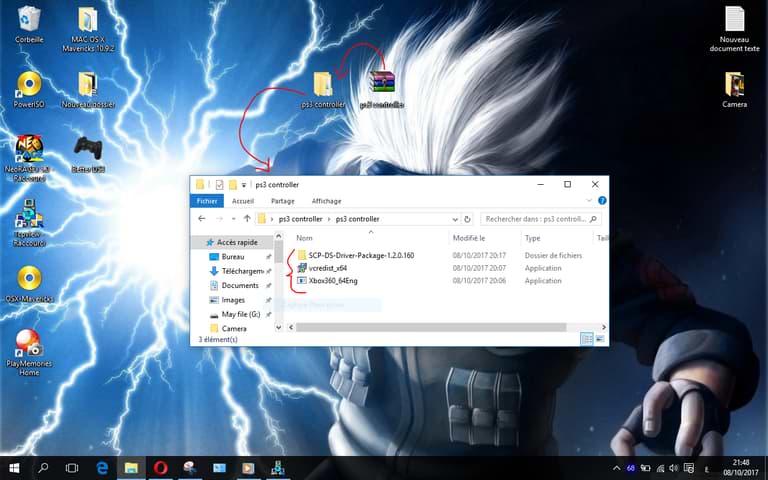Open the network icon in system tray
The height and width of the screenshot is (480, 768).
point(660,468)
